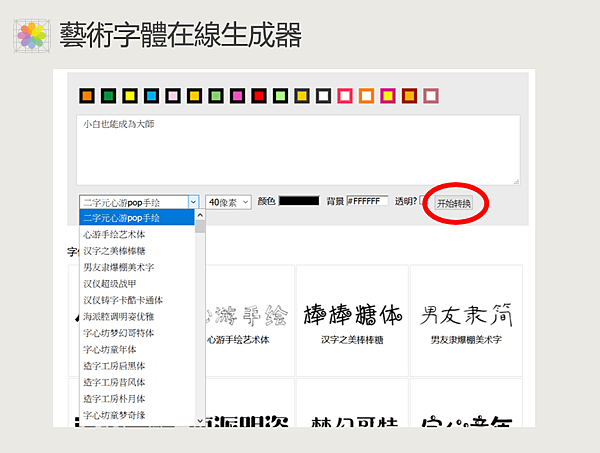Click the font list scrollbar thumb
This screenshot has width=600, height=453.
tap(200, 227)
